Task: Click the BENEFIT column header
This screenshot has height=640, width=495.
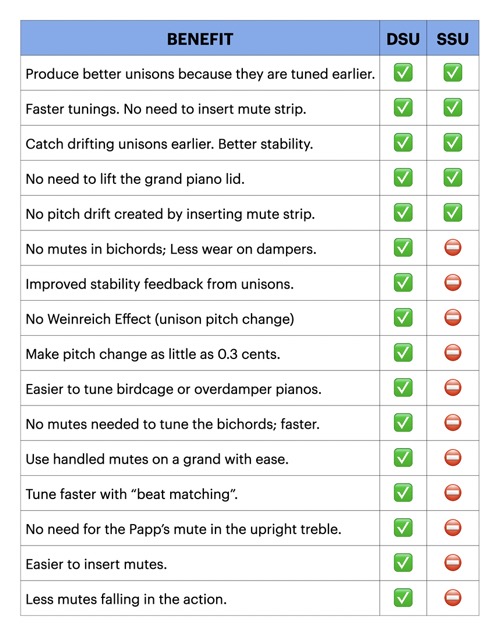Action: [x=200, y=39]
